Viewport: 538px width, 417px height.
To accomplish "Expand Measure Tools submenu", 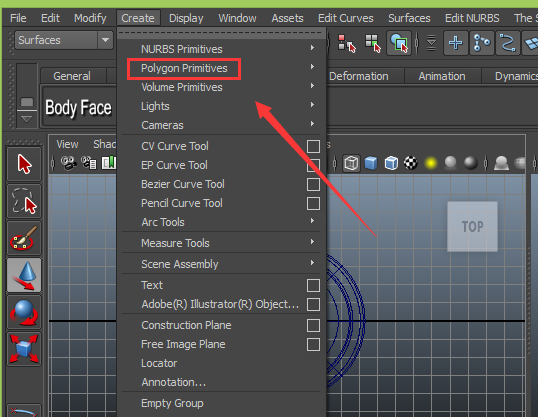I will pyautogui.click(x=221, y=243).
